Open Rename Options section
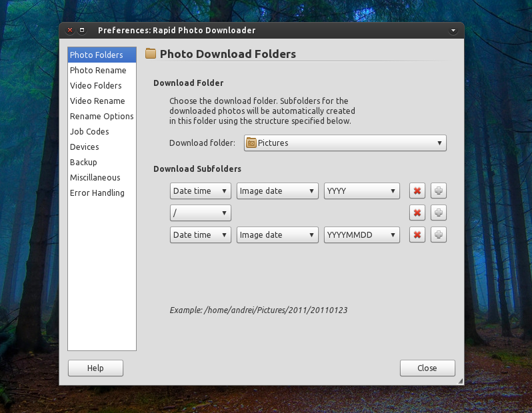Screen dimensions: 532x413 (x=102, y=117)
